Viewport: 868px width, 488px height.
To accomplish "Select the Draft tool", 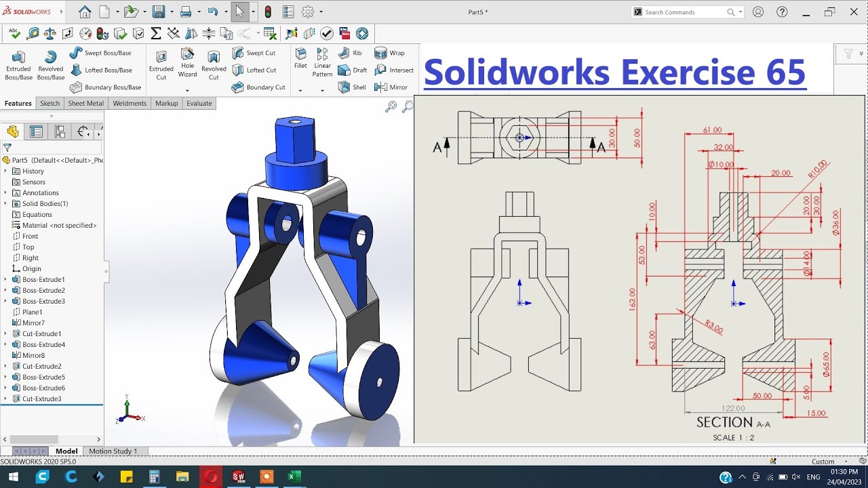I will pyautogui.click(x=353, y=70).
